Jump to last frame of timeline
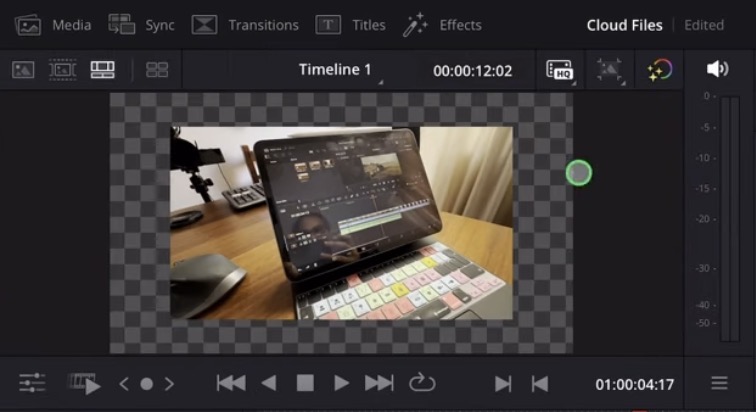 click(379, 384)
